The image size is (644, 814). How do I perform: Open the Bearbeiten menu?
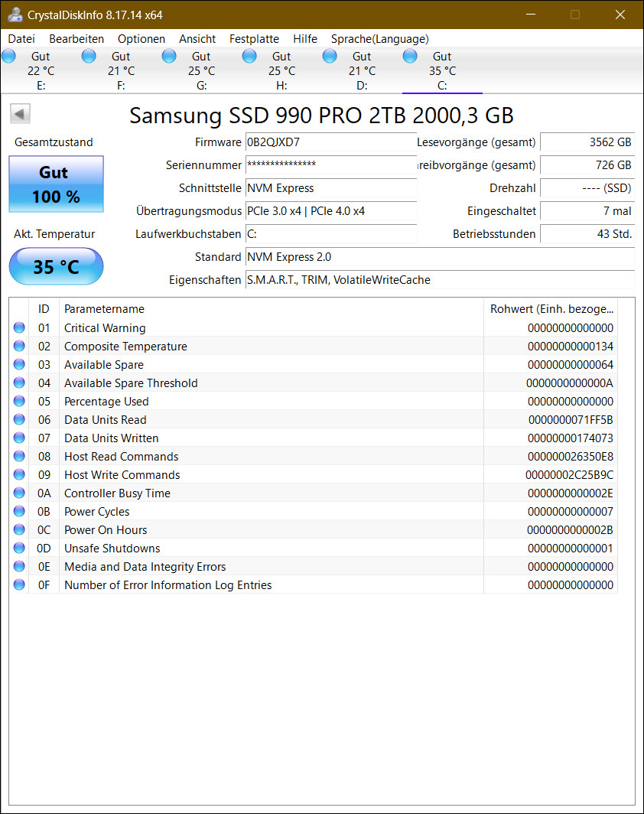click(x=76, y=39)
